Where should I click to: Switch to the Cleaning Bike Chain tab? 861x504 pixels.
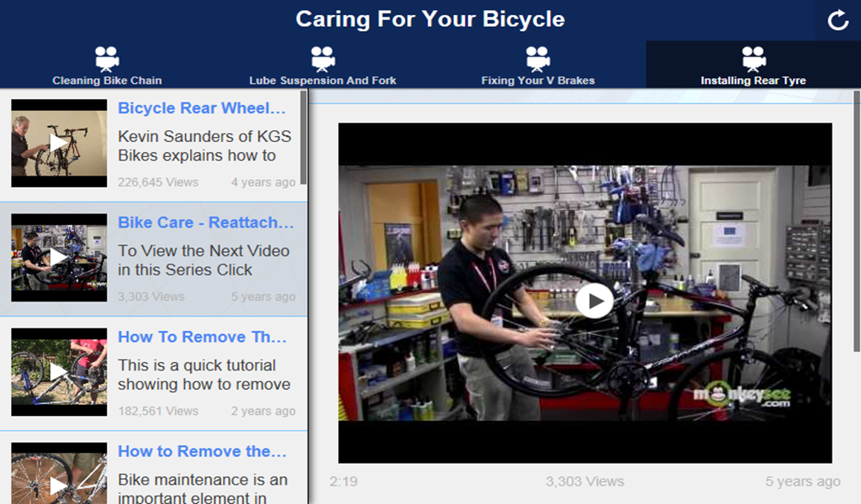pos(107,81)
